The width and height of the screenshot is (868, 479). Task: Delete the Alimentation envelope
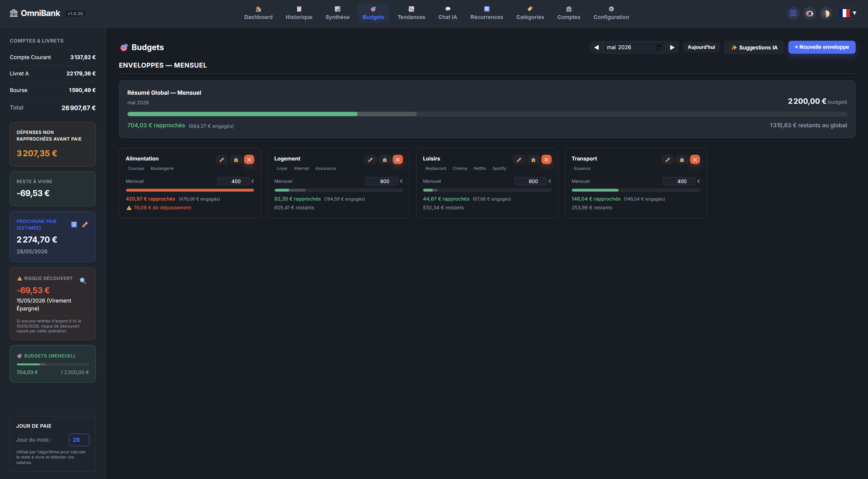(x=249, y=160)
